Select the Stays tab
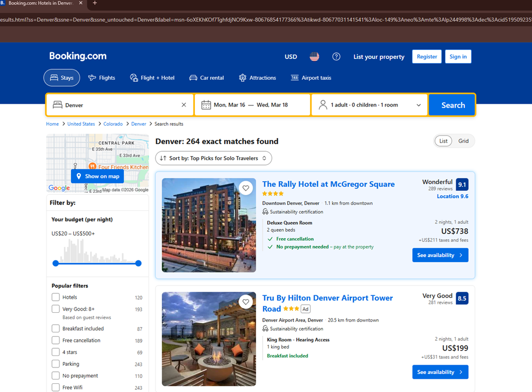The image size is (532, 392). [x=62, y=78]
